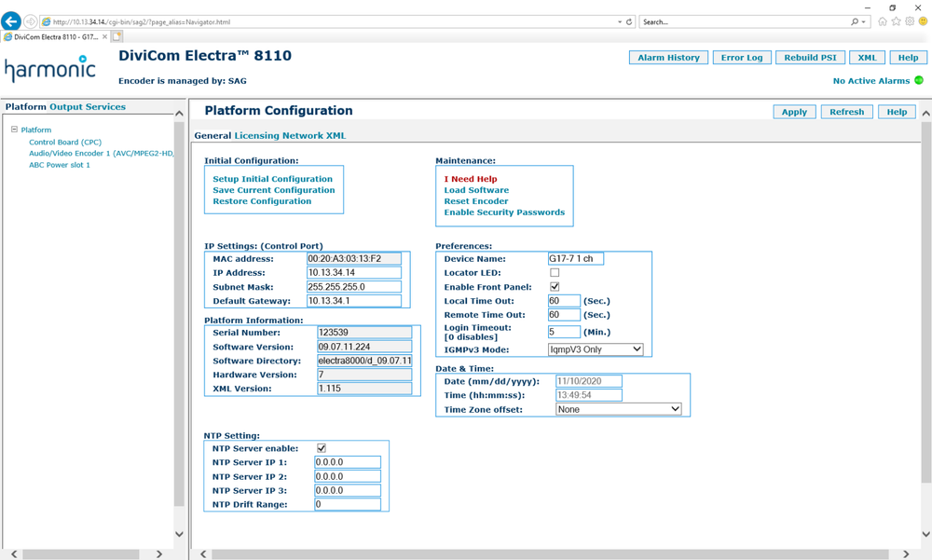The width and height of the screenshot is (932, 560).
Task: Switch to the Licensing tab
Action: [x=257, y=135]
